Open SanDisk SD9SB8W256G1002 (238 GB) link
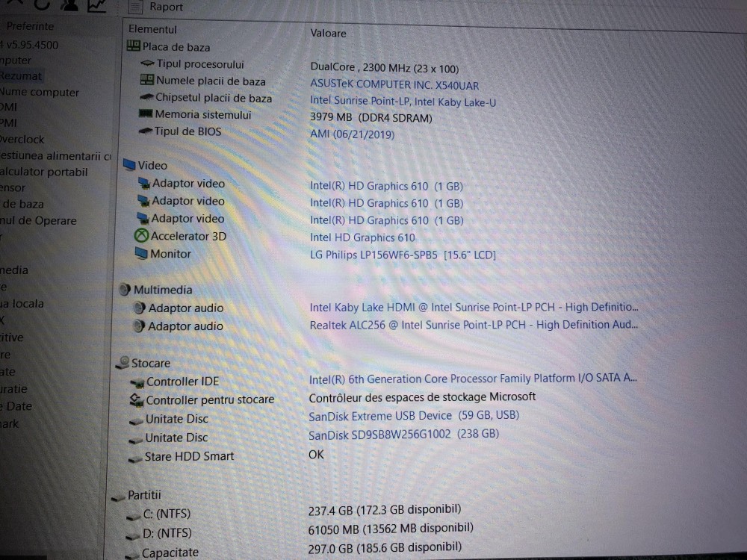The image size is (747, 560). (x=403, y=435)
